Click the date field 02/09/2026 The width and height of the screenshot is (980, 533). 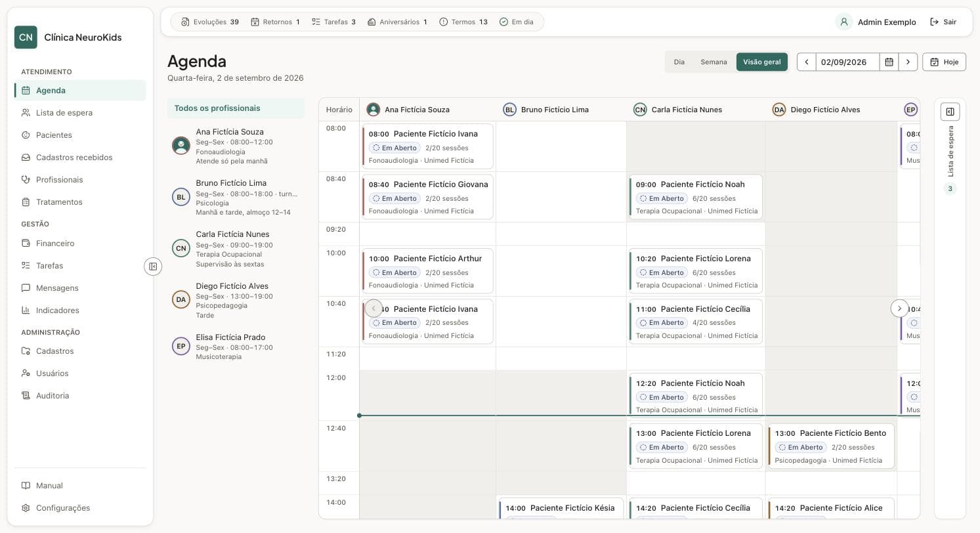click(x=847, y=62)
